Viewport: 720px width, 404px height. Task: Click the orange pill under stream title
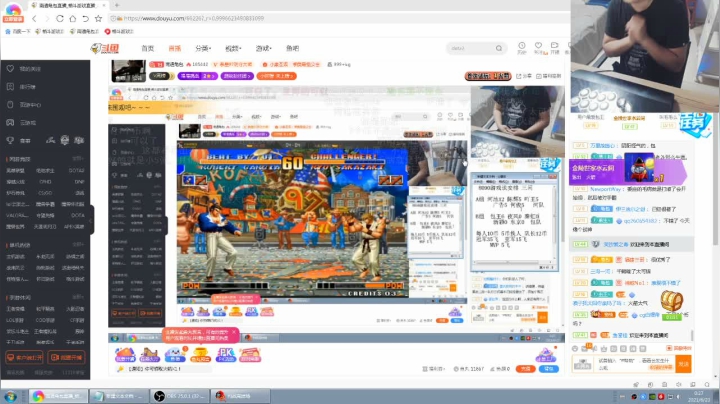(x=276, y=76)
